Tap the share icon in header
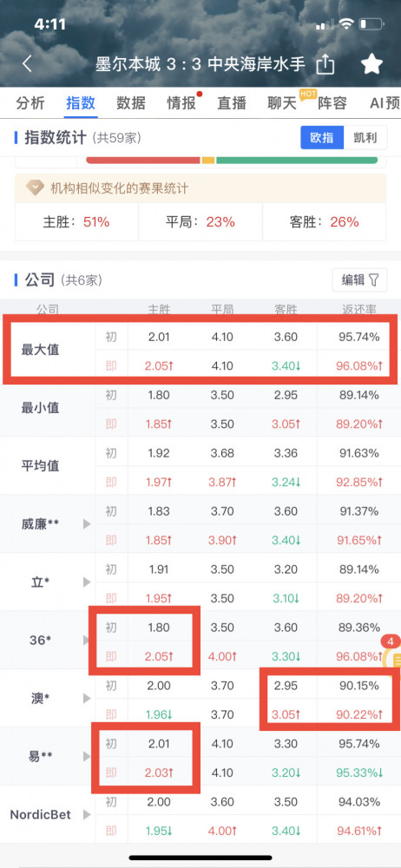Screen dimensions: 401x868 325,64
